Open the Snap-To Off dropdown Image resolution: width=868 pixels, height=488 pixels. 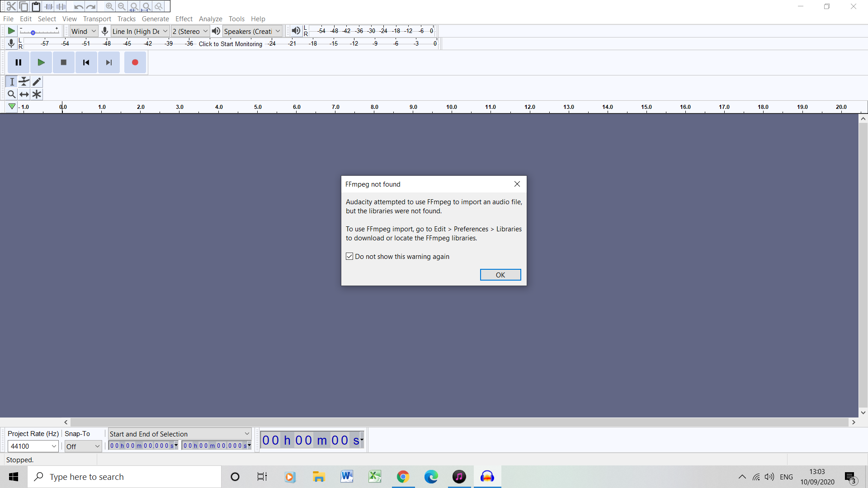(x=83, y=446)
